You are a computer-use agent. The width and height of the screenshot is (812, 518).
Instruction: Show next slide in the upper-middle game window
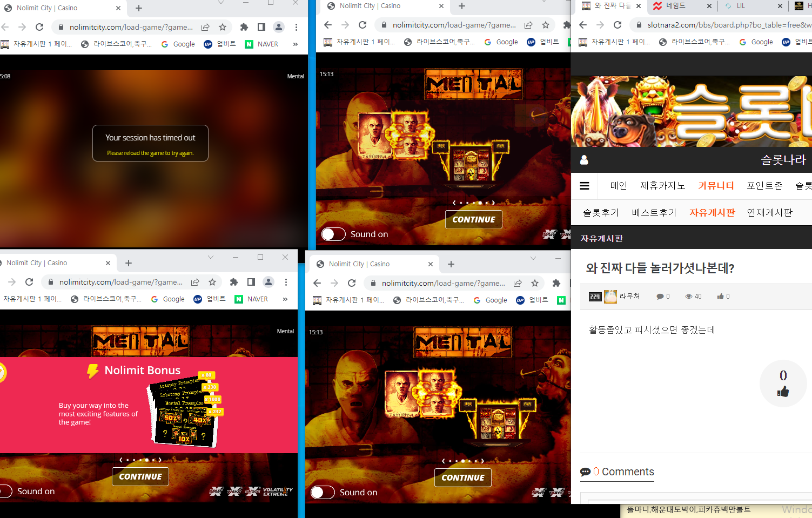(494, 203)
